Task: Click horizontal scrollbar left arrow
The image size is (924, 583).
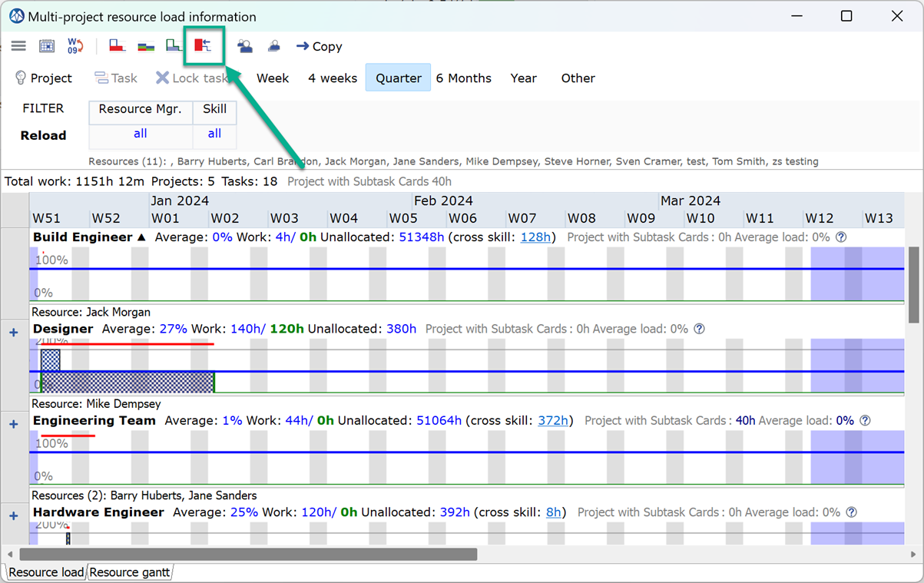Action: pos(10,554)
